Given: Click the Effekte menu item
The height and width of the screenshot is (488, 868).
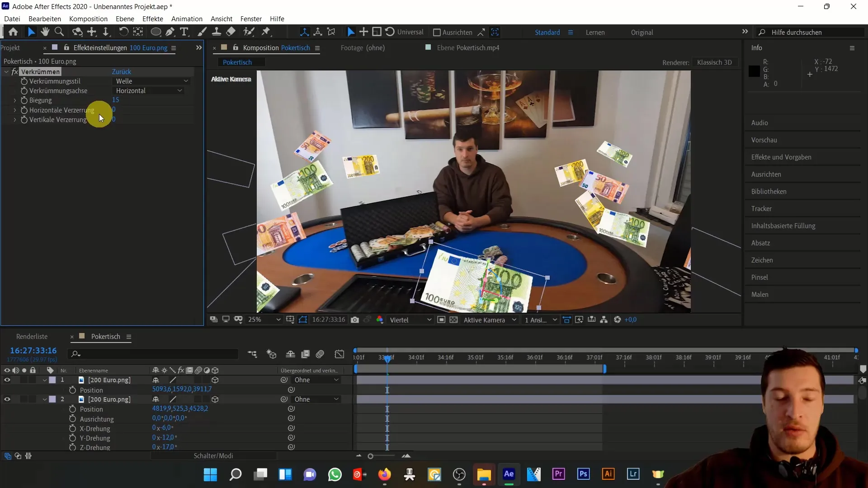Looking at the screenshot, I should coord(153,19).
